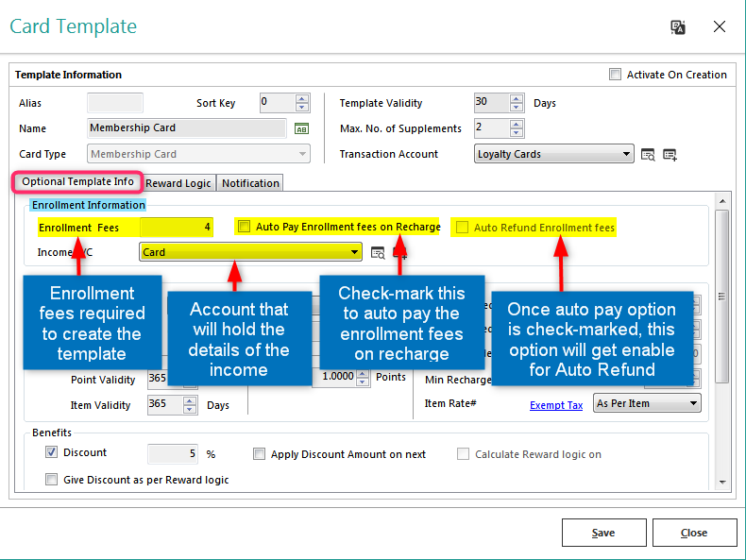The width and height of the screenshot is (746, 560).
Task: Switch to Reward Logic tab
Action: (x=178, y=183)
